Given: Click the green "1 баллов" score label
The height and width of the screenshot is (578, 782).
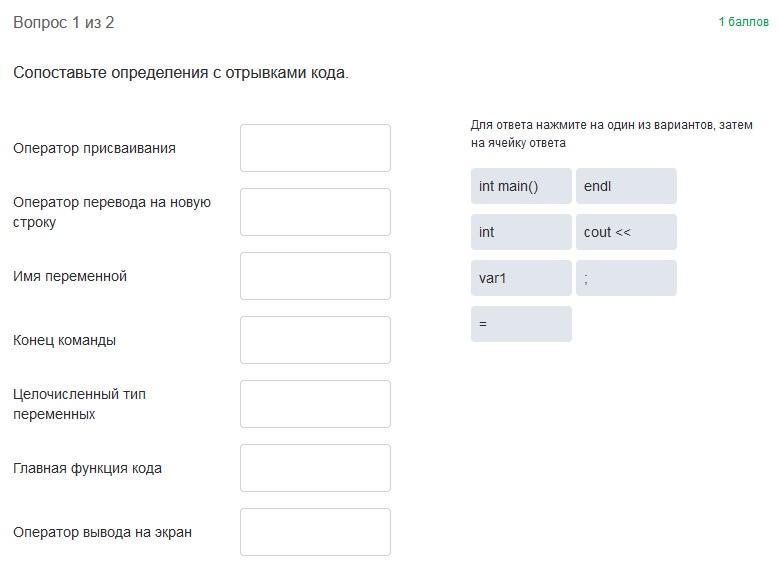Looking at the screenshot, I should tap(743, 22).
